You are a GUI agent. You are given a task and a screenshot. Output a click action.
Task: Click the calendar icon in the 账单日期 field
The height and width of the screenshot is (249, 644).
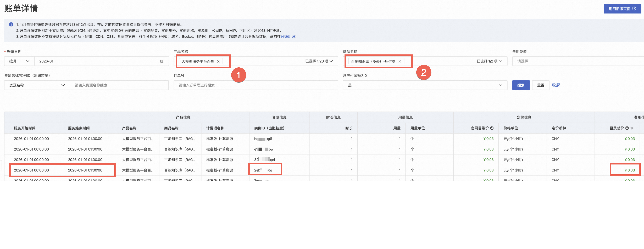tap(162, 61)
